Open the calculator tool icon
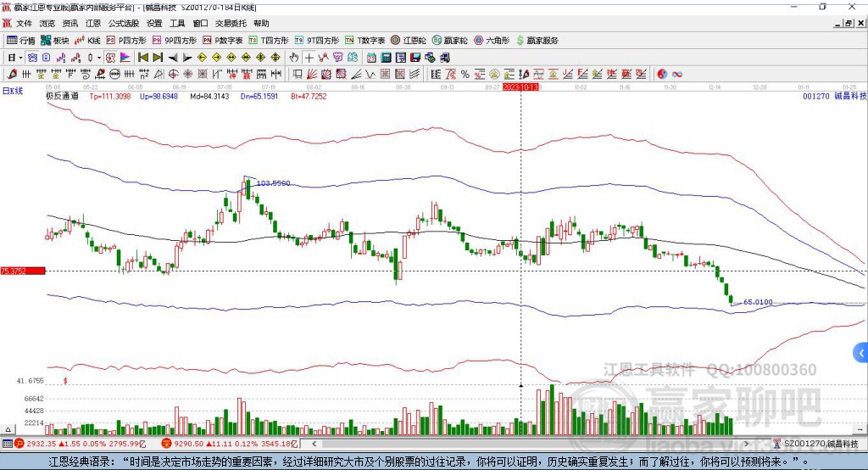Image resolution: width=868 pixels, height=470 pixels. tap(386, 58)
